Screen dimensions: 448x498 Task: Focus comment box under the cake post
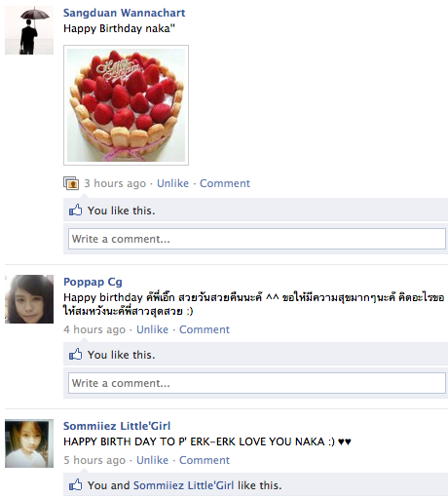coord(257,239)
